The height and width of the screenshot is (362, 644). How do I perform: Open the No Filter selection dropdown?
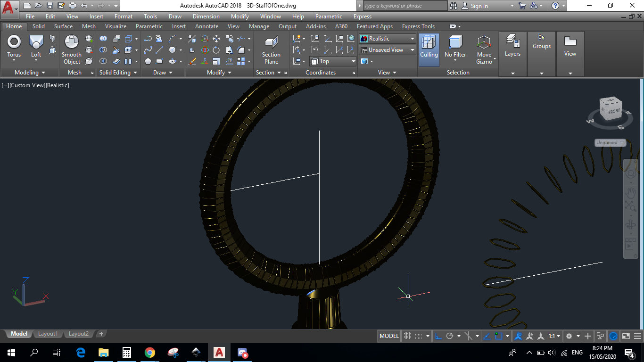pyautogui.click(x=455, y=49)
